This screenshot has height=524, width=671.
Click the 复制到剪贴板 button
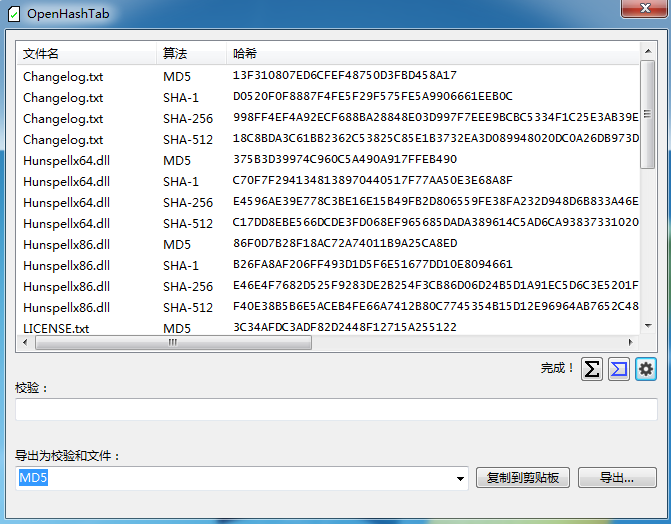523,478
